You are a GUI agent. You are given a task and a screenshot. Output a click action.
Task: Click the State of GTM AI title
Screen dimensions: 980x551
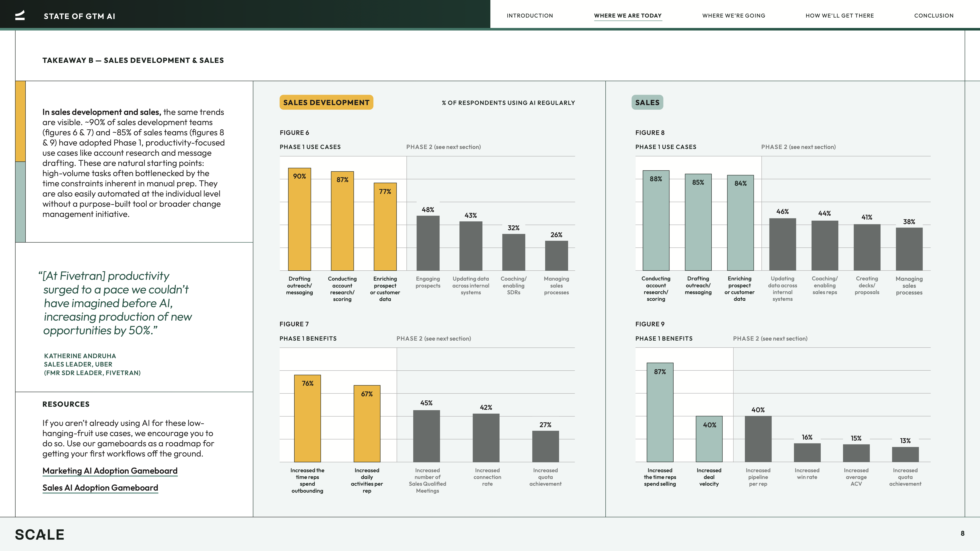pyautogui.click(x=79, y=16)
